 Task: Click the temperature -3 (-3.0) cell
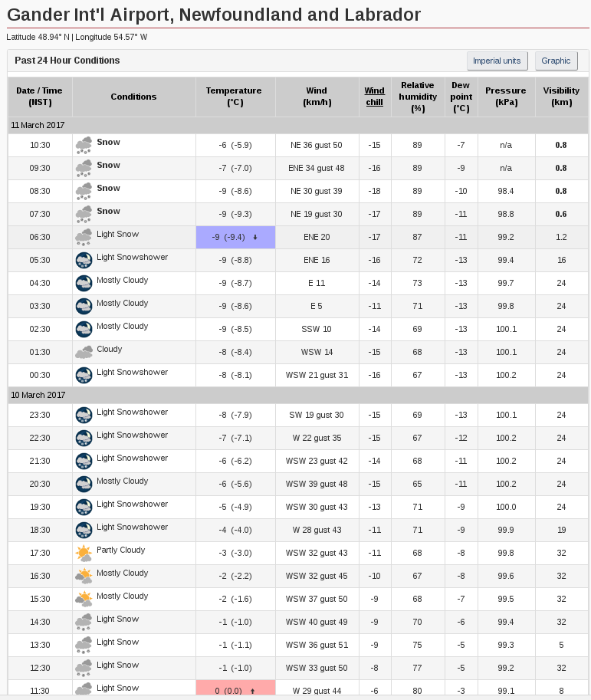coord(235,553)
